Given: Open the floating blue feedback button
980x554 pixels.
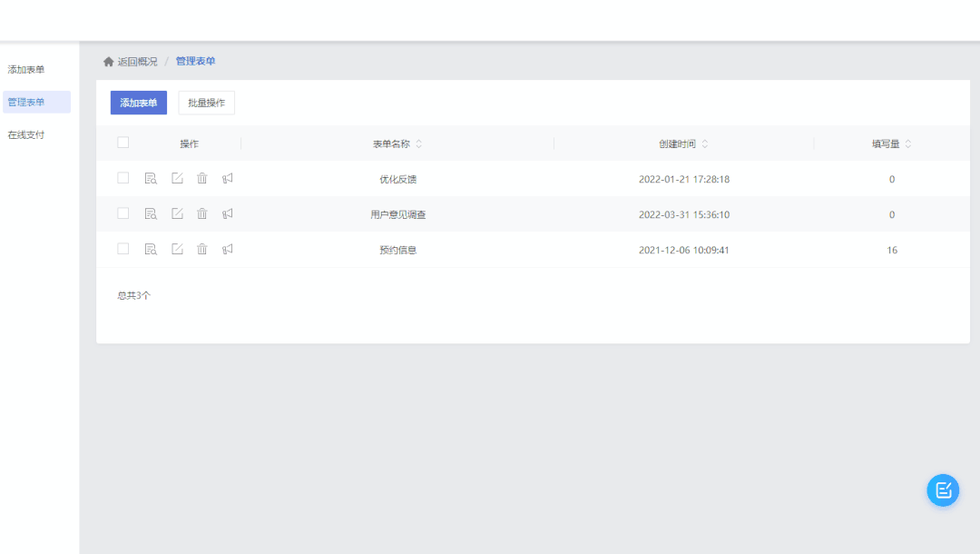Looking at the screenshot, I should point(943,490).
